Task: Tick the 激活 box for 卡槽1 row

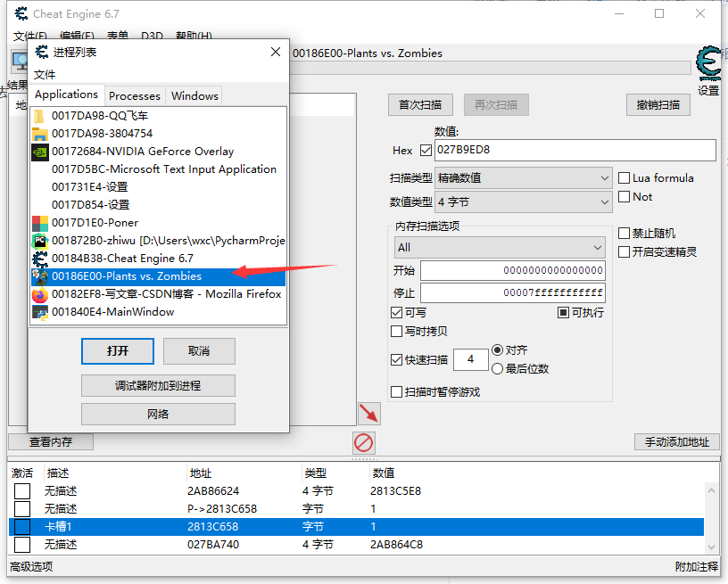Action: (22, 527)
